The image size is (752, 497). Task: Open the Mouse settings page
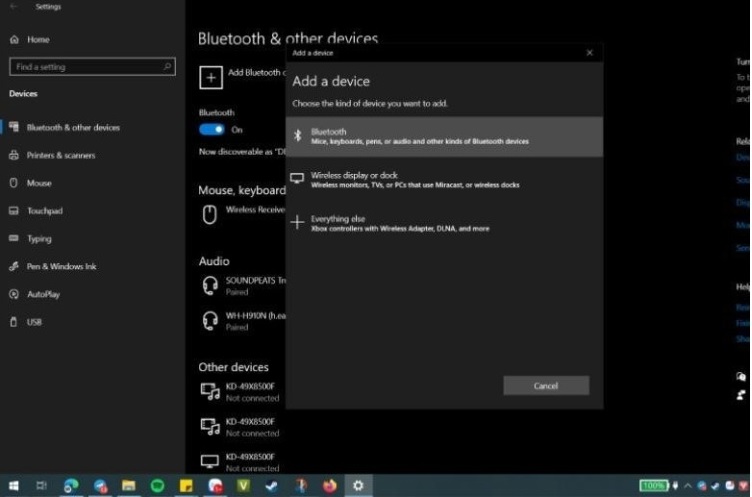(39, 183)
